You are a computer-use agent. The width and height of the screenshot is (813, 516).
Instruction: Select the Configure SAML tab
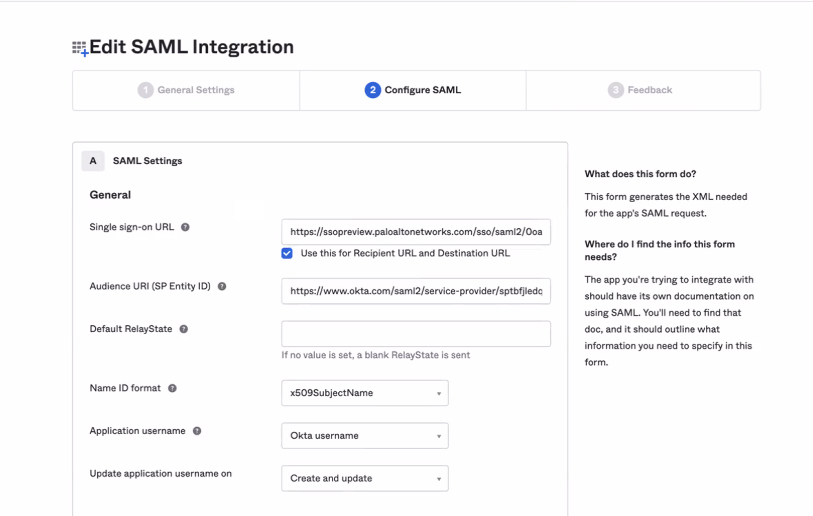tap(413, 90)
